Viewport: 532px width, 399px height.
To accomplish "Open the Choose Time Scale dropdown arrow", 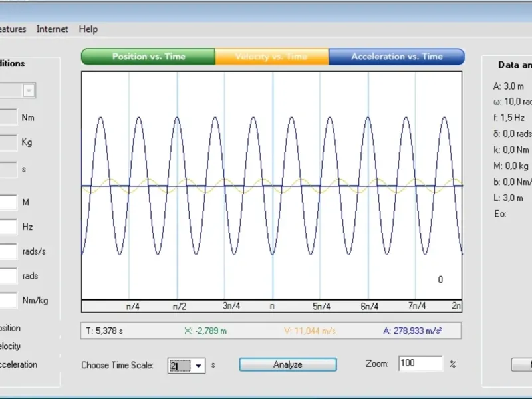I will tap(198, 366).
